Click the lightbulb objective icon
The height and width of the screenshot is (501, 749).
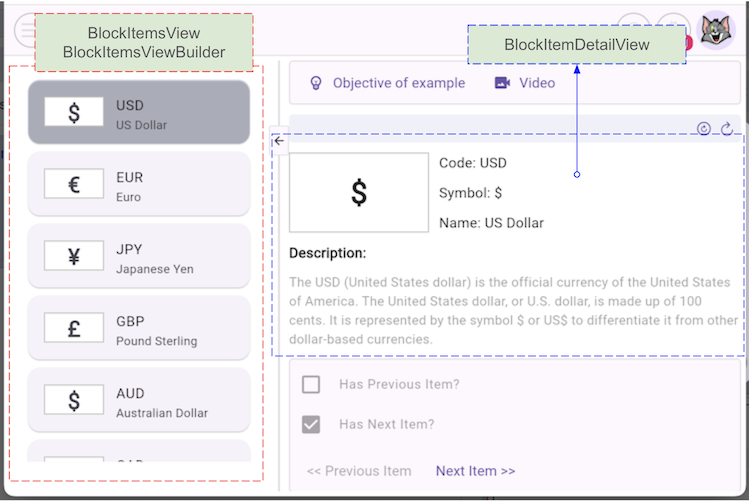click(x=316, y=83)
